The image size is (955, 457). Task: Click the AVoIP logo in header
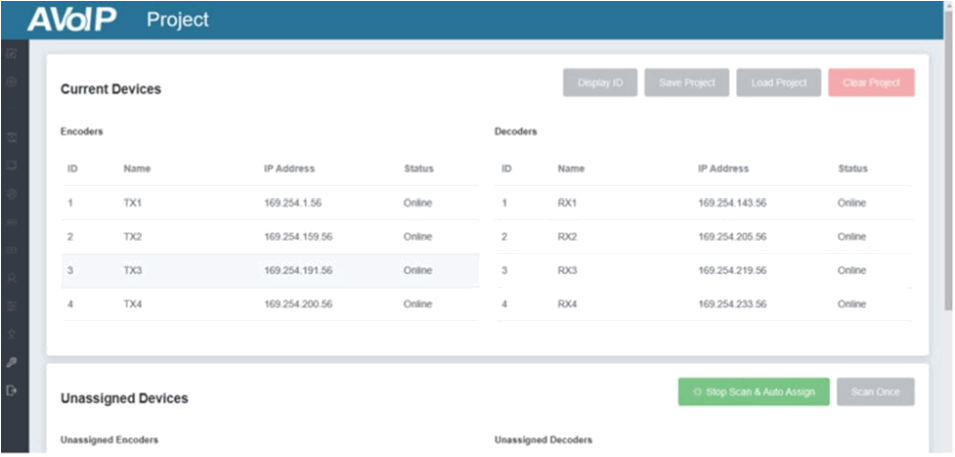pos(72,19)
